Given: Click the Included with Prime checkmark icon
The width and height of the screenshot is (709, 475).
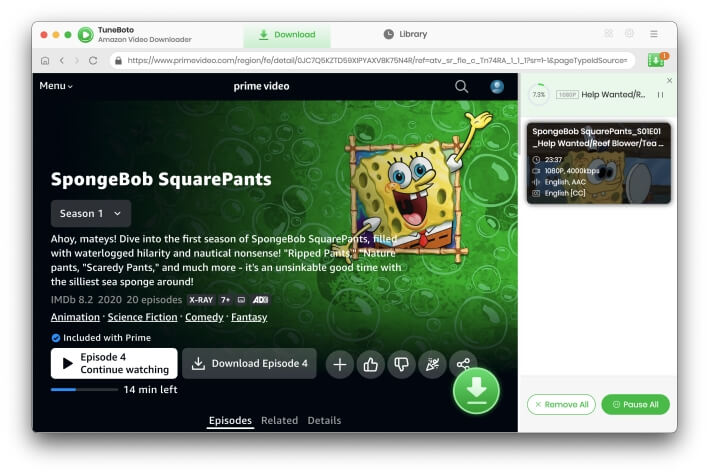Looking at the screenshot, I should click(x=56, y=338).
